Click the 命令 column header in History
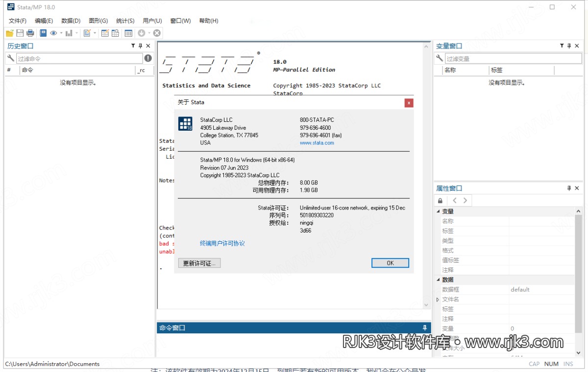 point(77,70)
